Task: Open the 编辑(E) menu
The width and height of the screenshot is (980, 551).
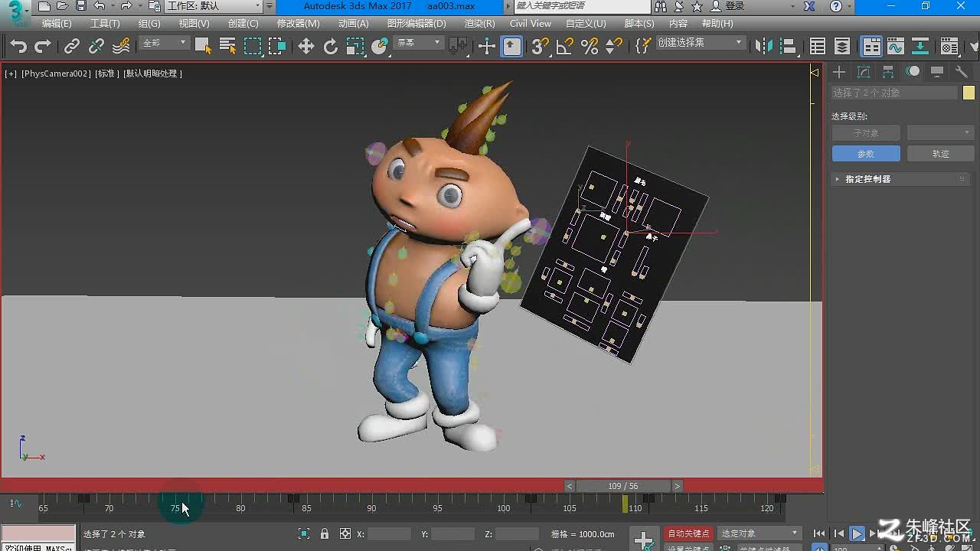Action: 56,24
